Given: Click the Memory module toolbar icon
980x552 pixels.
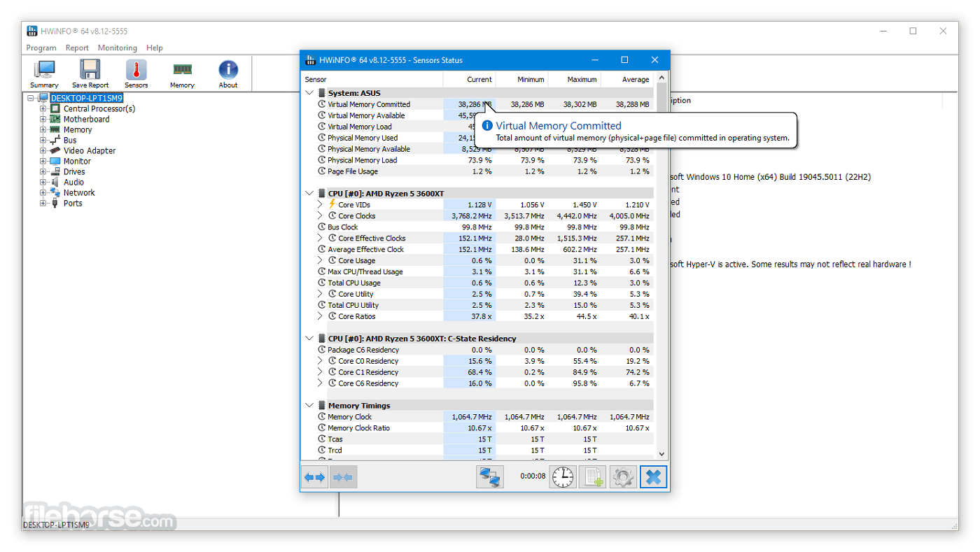Looking at the screenshot, I should (x=182, y=70).
